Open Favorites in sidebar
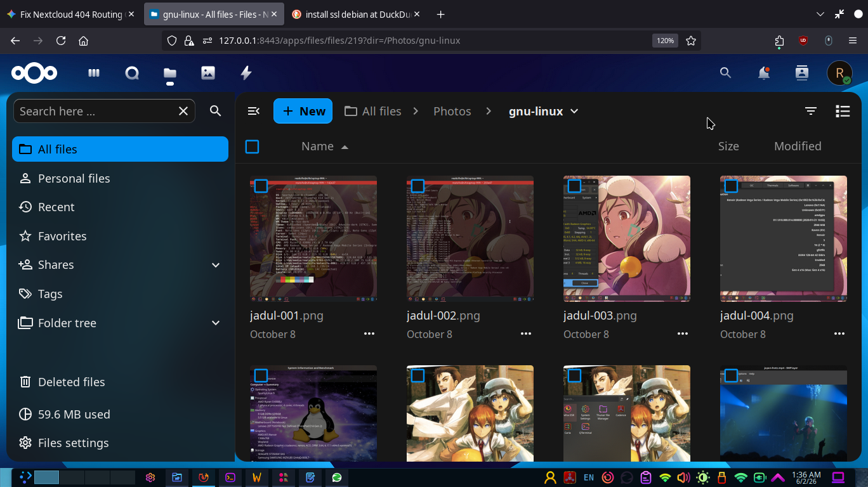 pyautogui.click(x=120, y=236)
